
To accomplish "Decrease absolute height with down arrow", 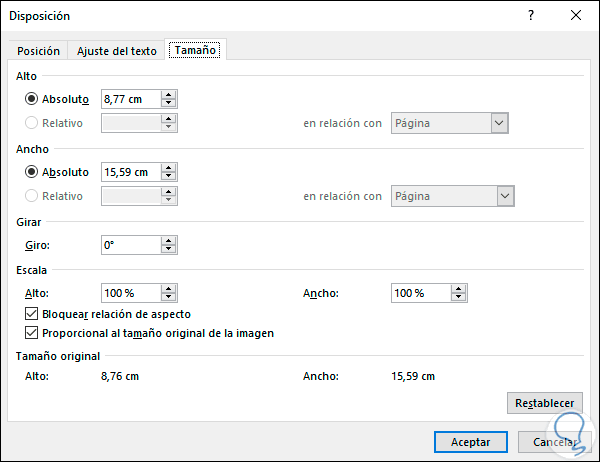I will pos(168,104).
